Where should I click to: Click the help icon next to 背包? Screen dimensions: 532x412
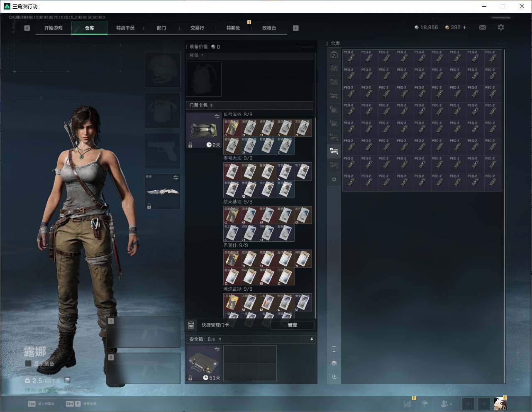tap(202, 55)
